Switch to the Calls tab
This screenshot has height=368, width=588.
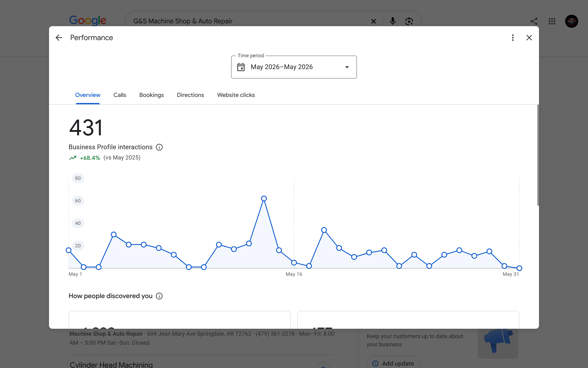coord(120,95)
